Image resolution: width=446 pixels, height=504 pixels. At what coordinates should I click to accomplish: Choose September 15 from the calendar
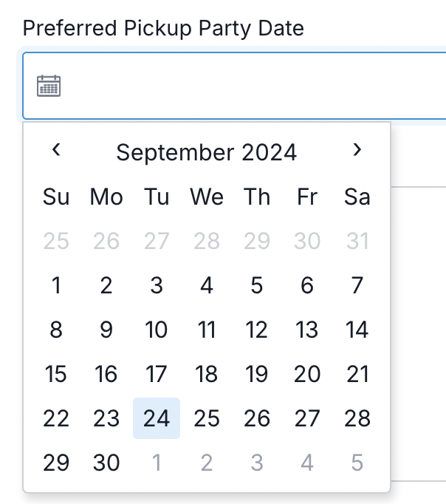[x=56, y=374]
